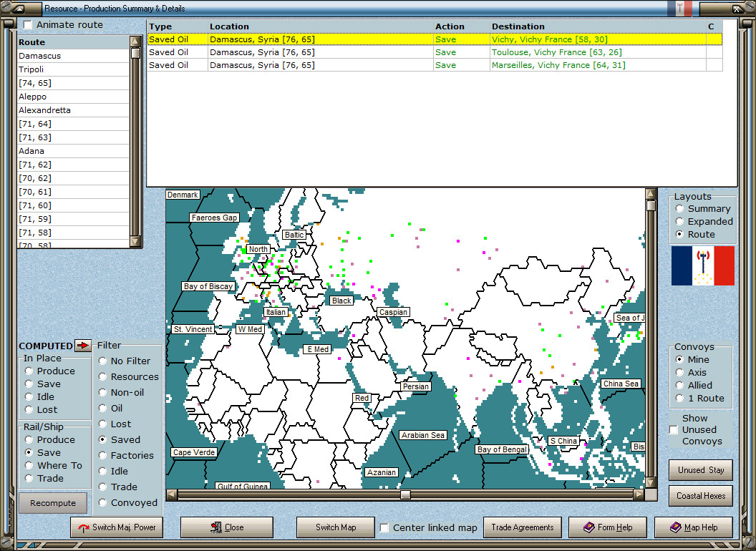Choose the Convoyed filter
The width and height of the screenshot is (756, 551).
pyautogui.click(x=102, y=503)
